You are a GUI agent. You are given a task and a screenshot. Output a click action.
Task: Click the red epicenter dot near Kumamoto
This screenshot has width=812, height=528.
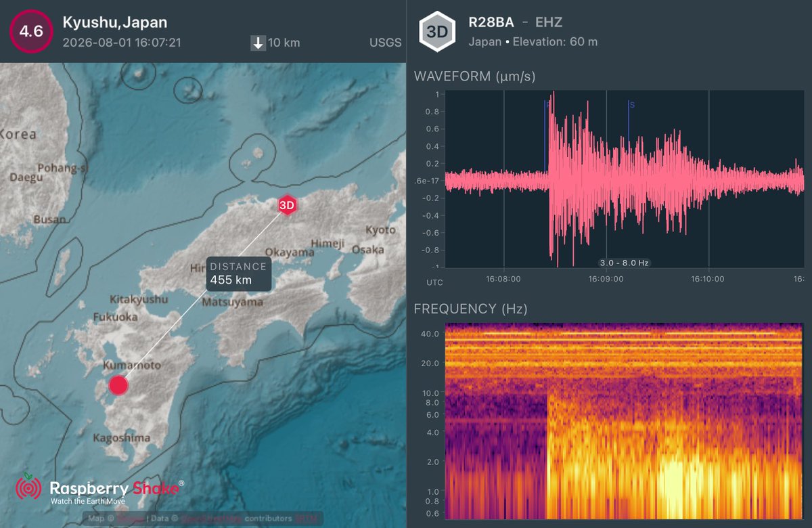pos(118,385)
